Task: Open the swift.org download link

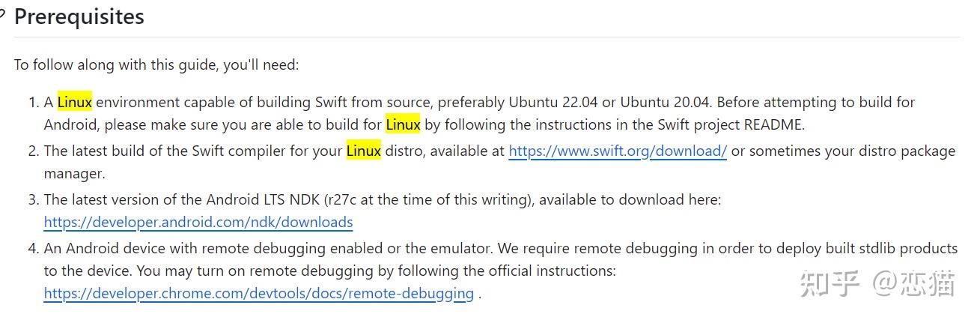Action: (x=618, y=151)
